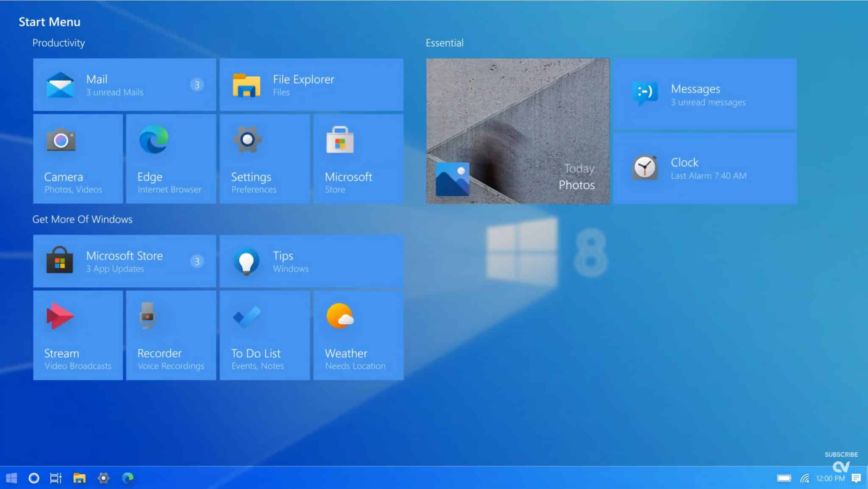Click the Start Menu title text
The image size is (868, 489).
coord(49,22)
